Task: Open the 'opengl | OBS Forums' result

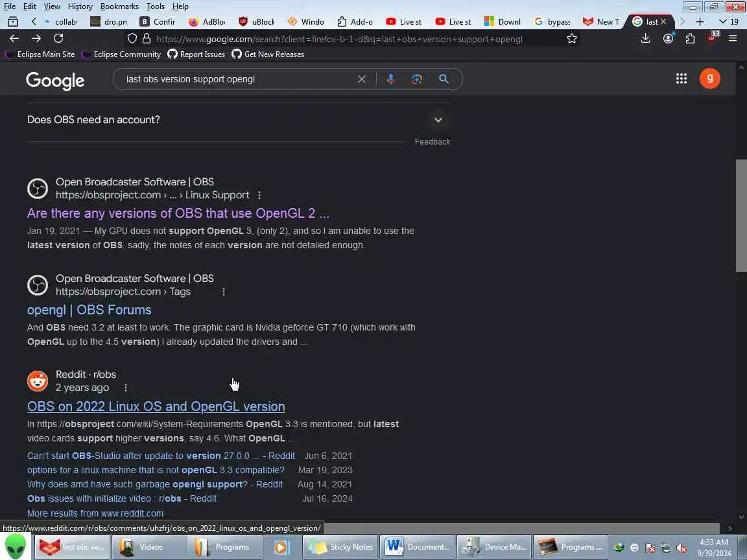Action: point(89,310)
